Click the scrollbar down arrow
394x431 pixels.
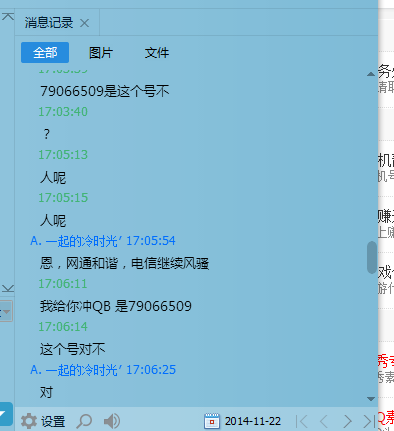click(x=371, y=399)
